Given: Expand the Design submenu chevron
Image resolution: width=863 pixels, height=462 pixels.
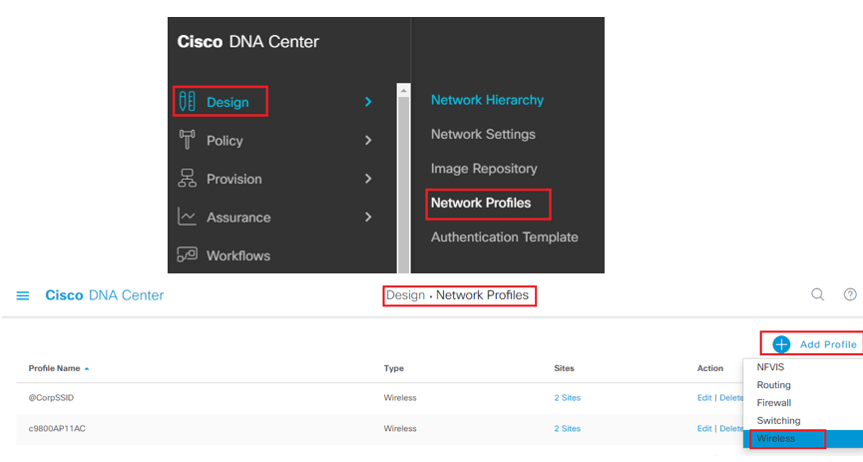Looking at the screenshot, I should (368, 102).
